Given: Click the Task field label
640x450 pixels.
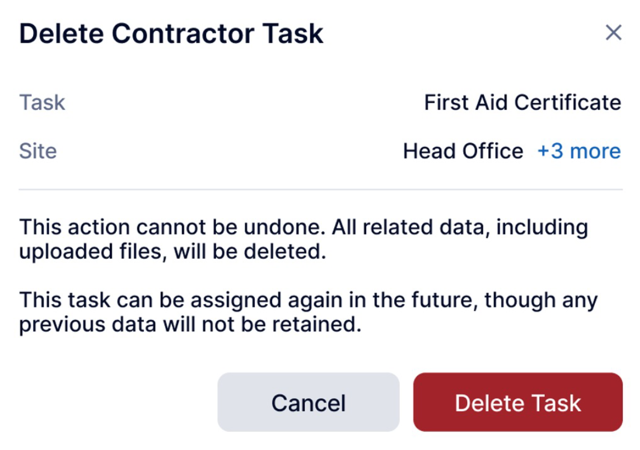Looking at the screenshot, I should click(42, 102).
